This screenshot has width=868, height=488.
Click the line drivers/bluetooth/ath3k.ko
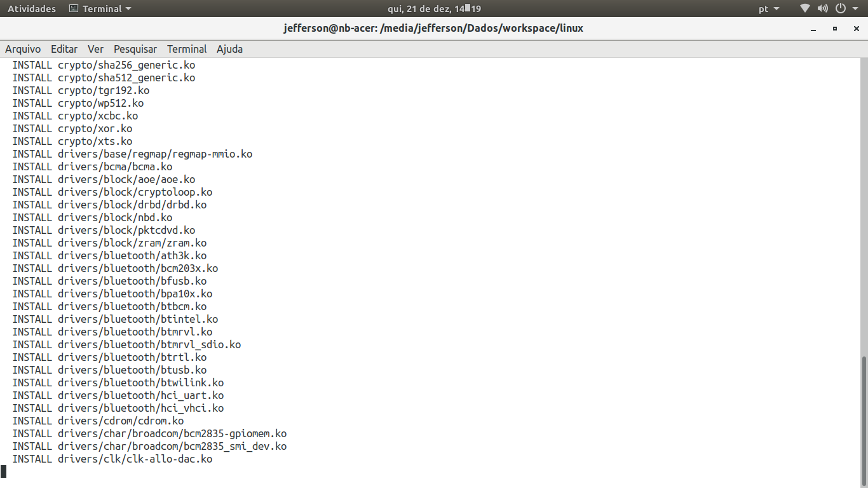pos(109,255)
